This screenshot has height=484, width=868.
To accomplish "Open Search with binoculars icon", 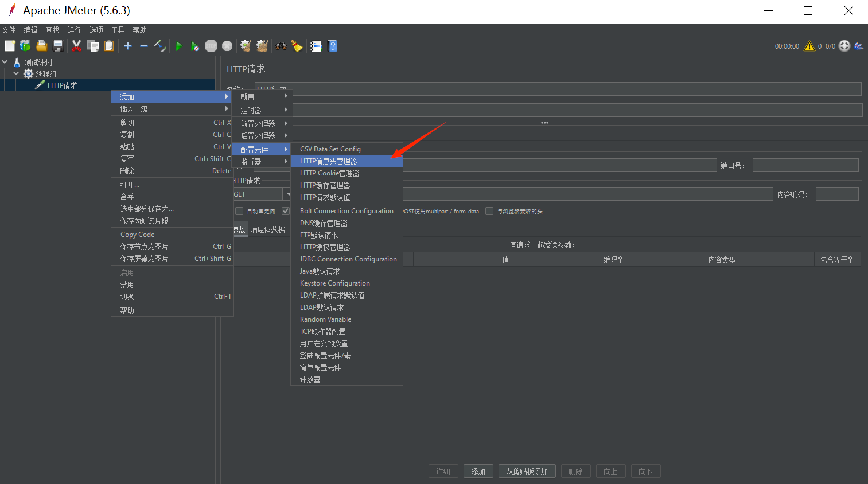I will tap(281, 46).
